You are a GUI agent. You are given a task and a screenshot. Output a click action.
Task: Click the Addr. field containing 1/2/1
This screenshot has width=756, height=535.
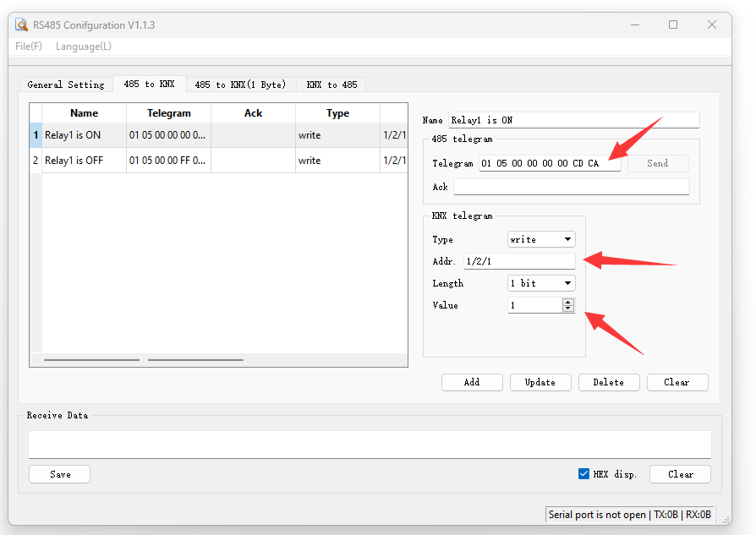(x=518, y=261)
